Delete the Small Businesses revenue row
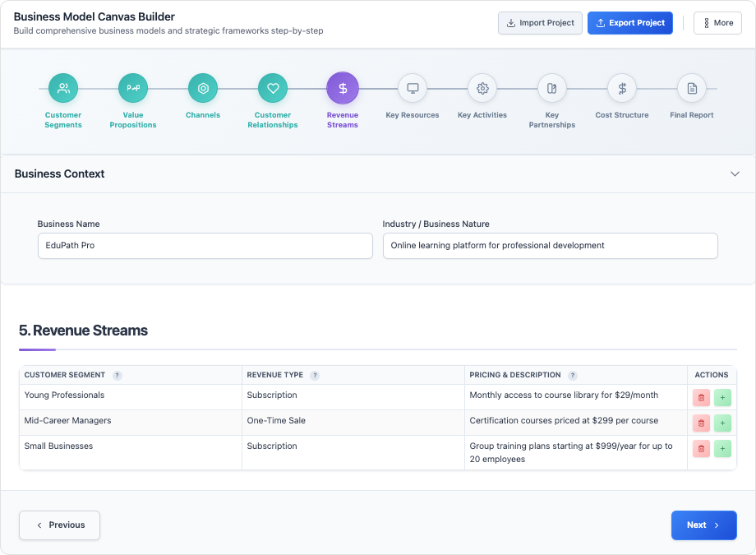This screenshot has height=555, width=756. [702, 449]
